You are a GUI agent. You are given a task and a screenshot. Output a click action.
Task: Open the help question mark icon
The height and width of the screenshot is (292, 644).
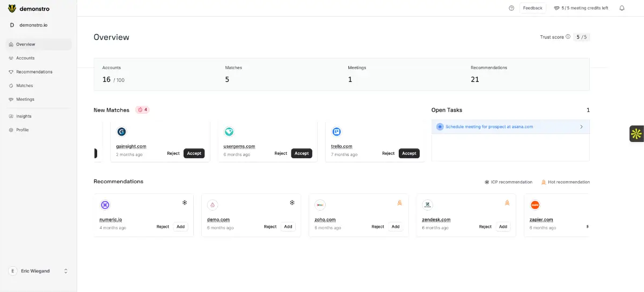[511, 8]
